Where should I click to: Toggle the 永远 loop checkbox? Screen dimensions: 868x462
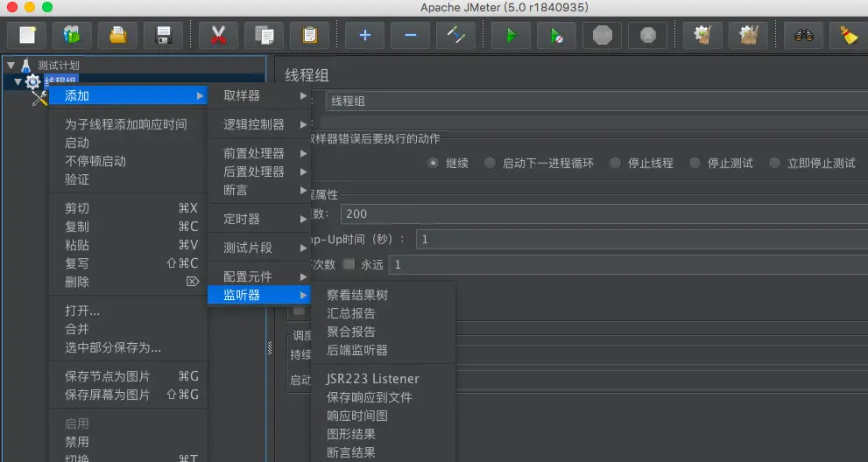pos(349,264)
